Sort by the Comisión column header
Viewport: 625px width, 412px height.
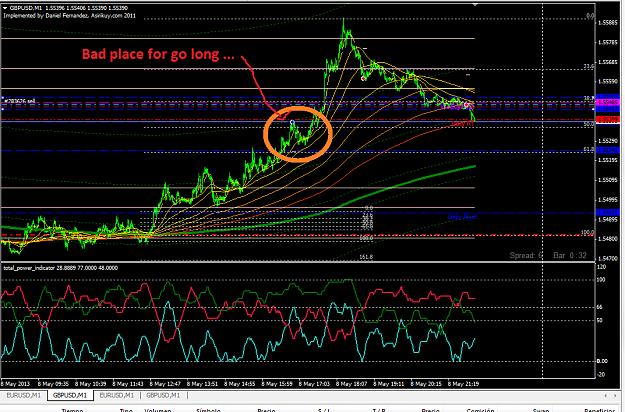(480, 410)
